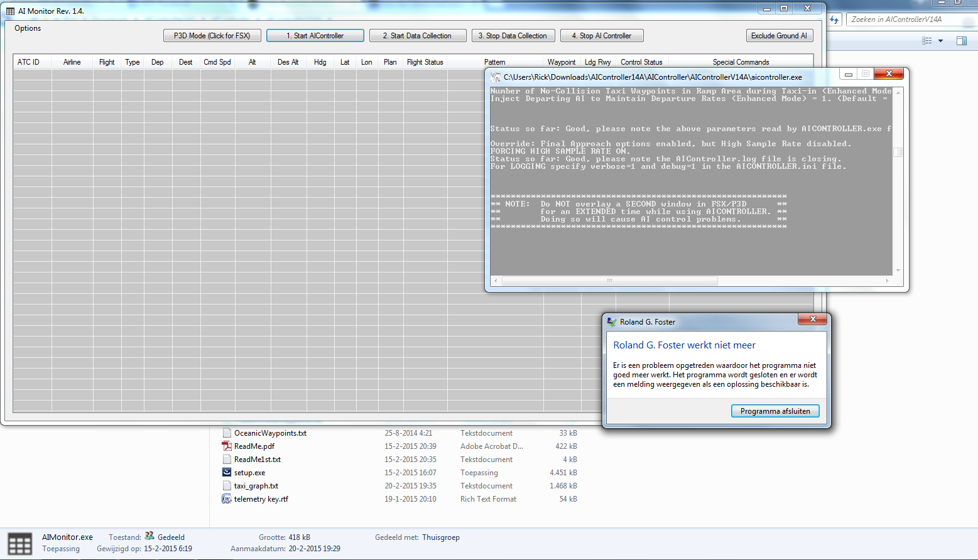Click the Flight Status column header
Viewport: 978px width, 560px height.
(425, 62)
